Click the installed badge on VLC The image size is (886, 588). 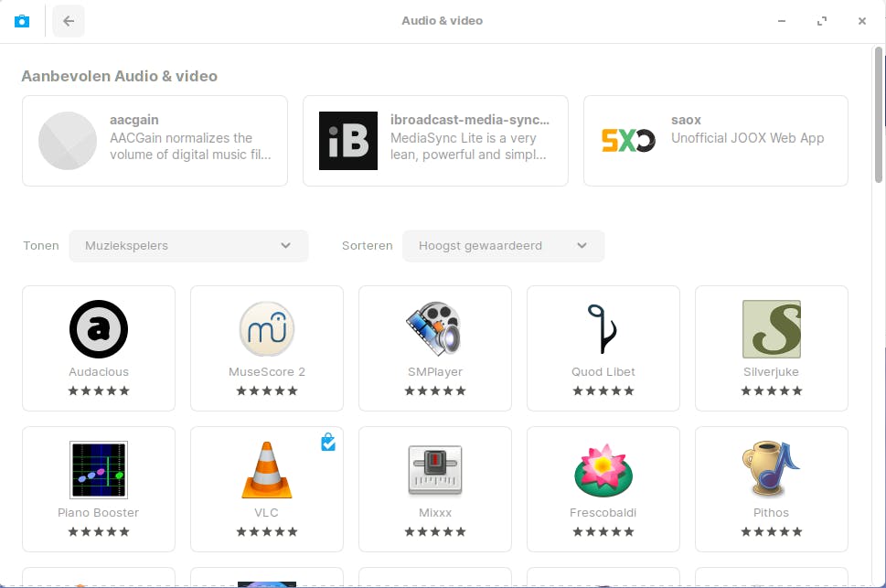(x=328, y=442)
